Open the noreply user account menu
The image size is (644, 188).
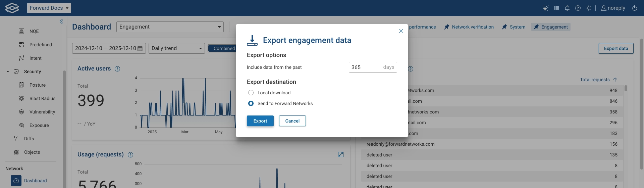click(x=613, y=8)
